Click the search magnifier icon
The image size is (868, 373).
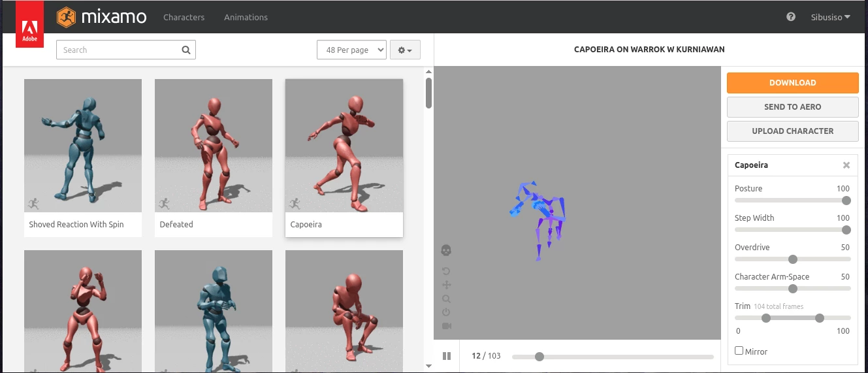186,50
